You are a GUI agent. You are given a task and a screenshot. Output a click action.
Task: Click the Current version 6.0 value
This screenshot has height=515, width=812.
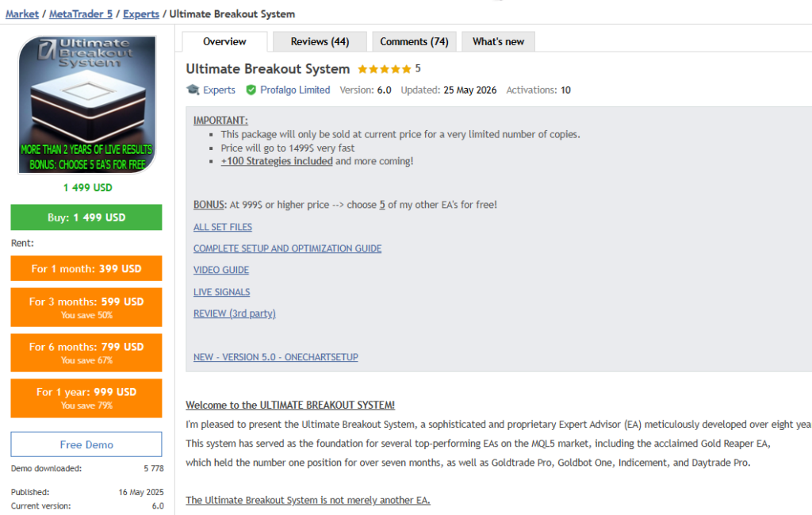coord(158,506)
